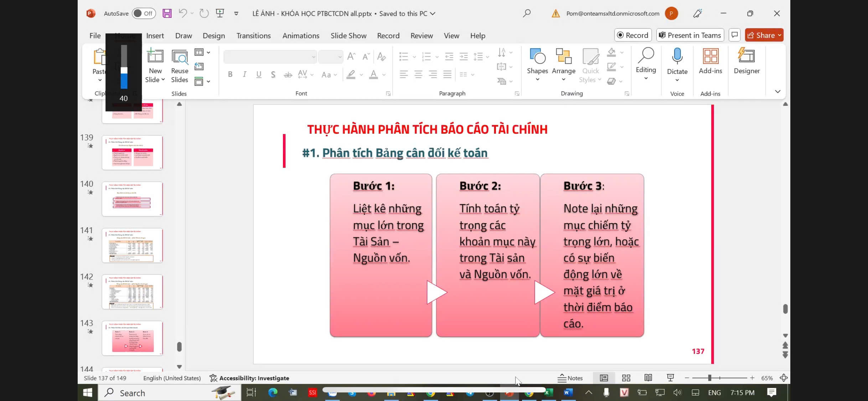Open Word from taskbar
The width and height of the screenshot is (868, 401).
pos(568,392)
